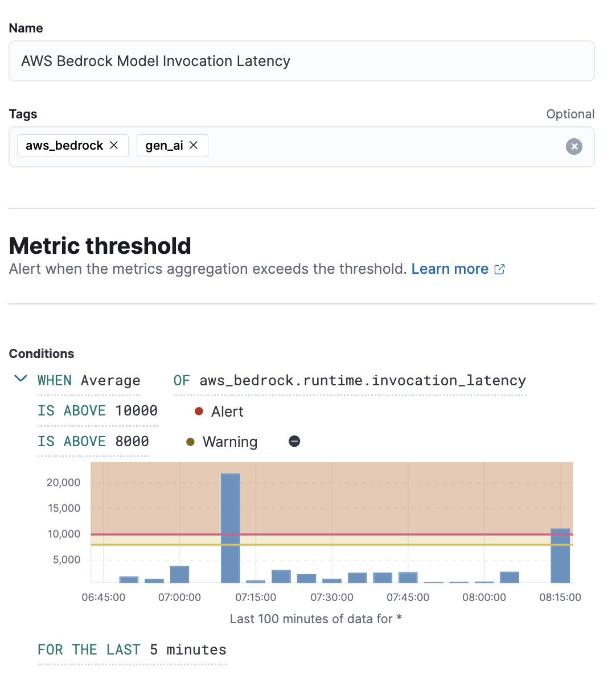Click into the rule Name field

point(302,61)
